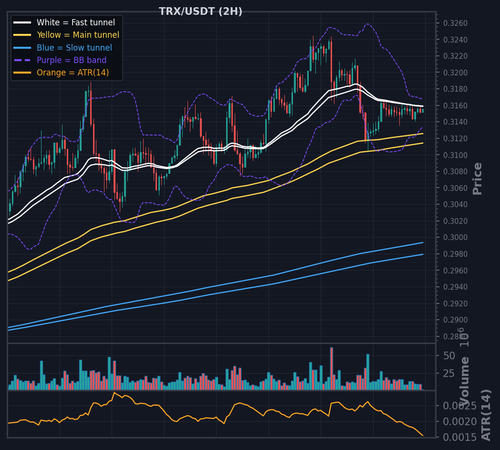
Task: Click the tallest red volume bar
Action: tap(331, 369)
